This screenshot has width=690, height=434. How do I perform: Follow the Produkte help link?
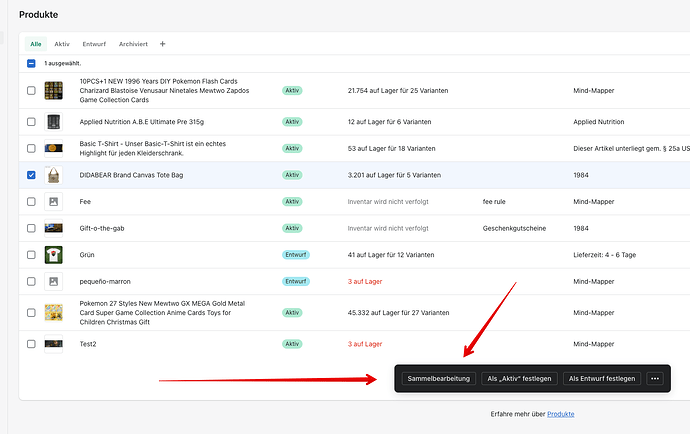point(560,413)
